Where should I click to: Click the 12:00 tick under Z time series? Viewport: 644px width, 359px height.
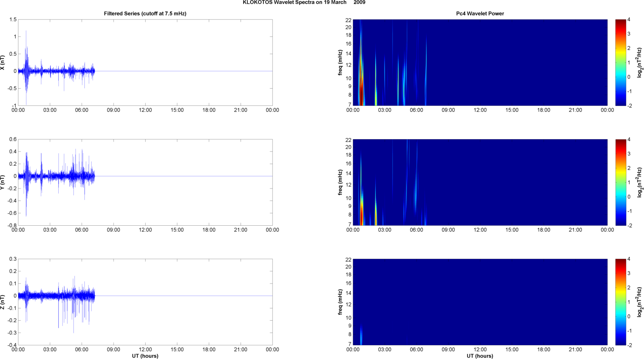pos(145,349)
